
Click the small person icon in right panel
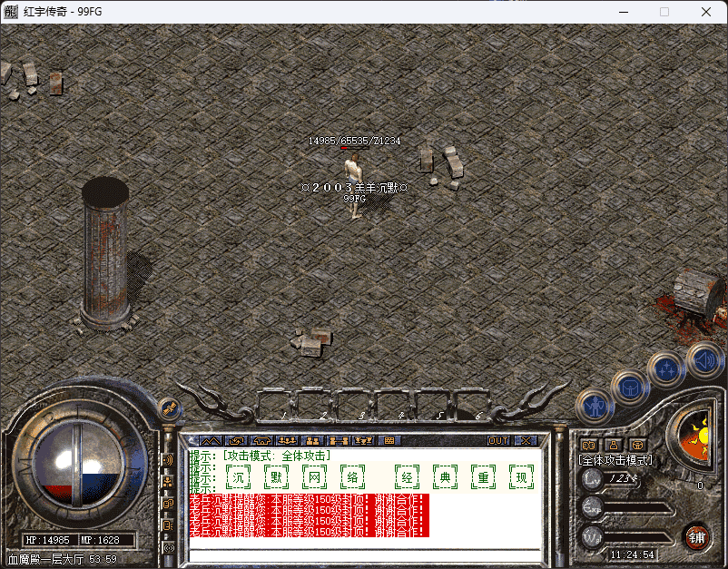tap(614, 445)
